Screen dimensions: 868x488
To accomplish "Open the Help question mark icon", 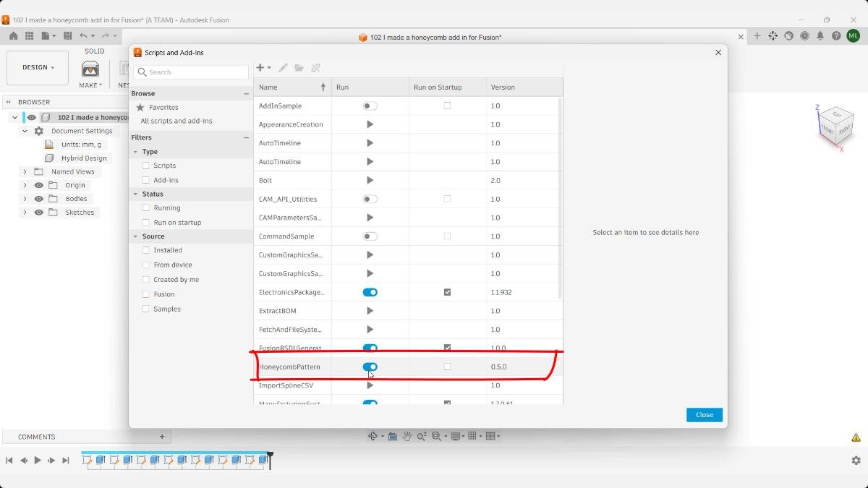I will (836, 35).
